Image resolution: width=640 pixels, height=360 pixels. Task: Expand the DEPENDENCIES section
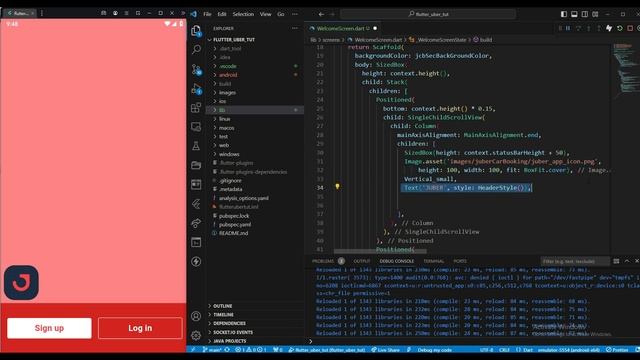tap(229, 324)
